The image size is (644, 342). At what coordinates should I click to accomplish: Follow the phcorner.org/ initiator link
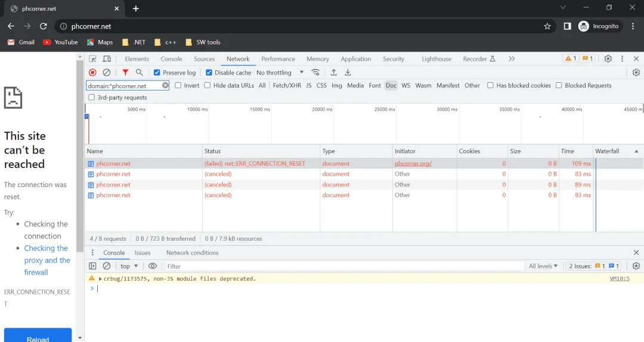(413, 163)
